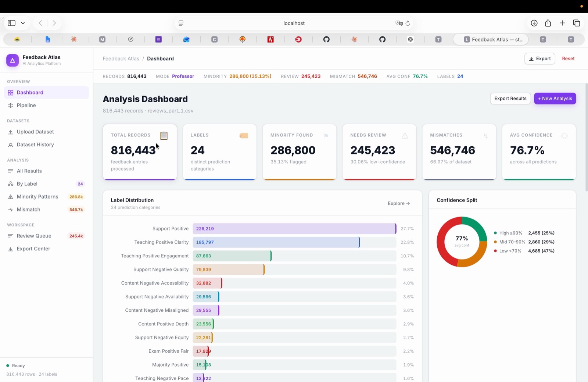The image size is (588, 382).
Task: Open Safari downloads
Action: pyautogui.click(x=534, y=23)
